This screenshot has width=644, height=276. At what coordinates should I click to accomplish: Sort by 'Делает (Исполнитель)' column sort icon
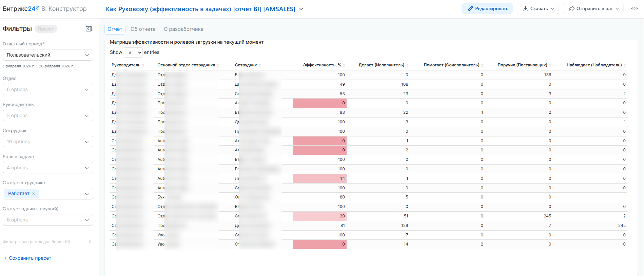pyautogui.click(x=407, y=65)
